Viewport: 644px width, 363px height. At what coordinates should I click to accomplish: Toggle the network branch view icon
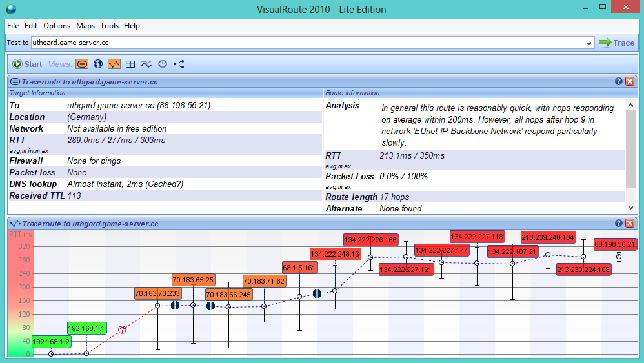(x=179, y=64)
